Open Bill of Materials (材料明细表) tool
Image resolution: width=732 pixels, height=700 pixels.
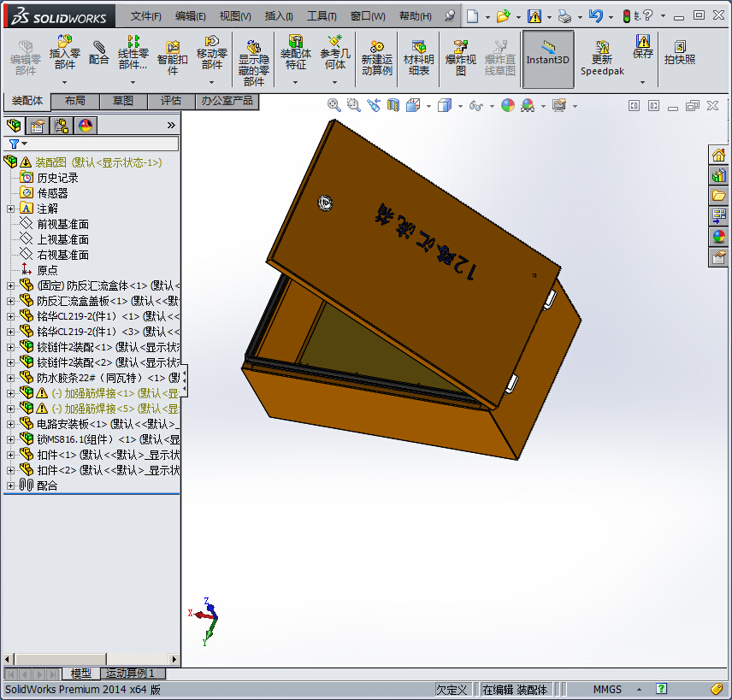[x=419, y=58]
